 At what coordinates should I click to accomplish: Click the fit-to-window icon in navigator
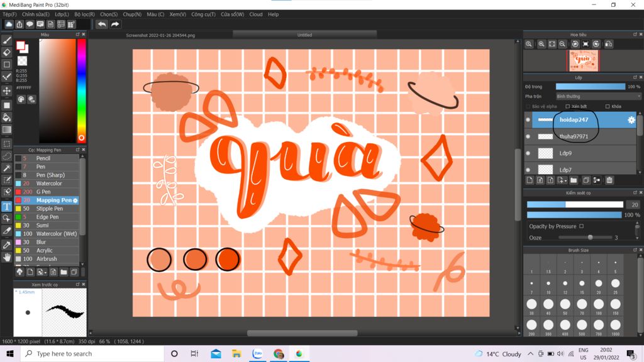tap(552, 44)
